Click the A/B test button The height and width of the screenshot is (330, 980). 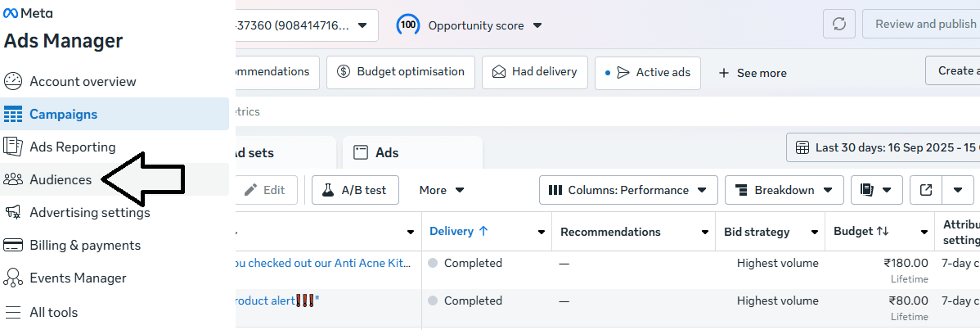[354, 190]
